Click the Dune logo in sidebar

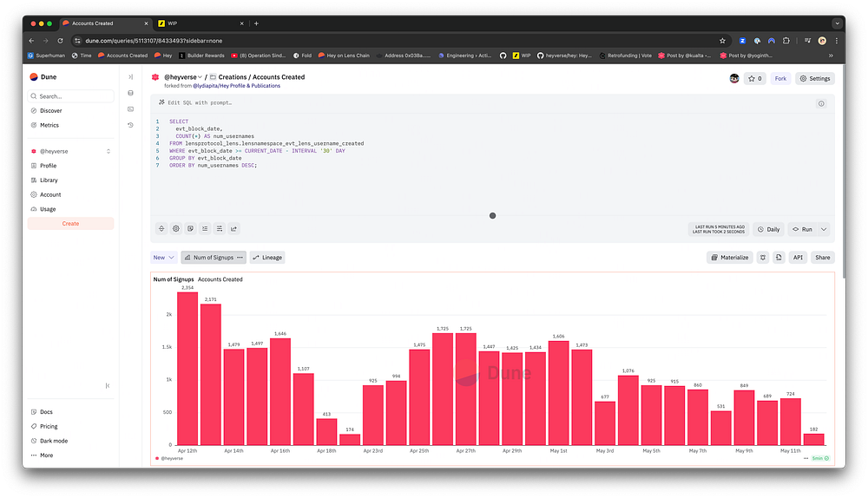point(34,77)
